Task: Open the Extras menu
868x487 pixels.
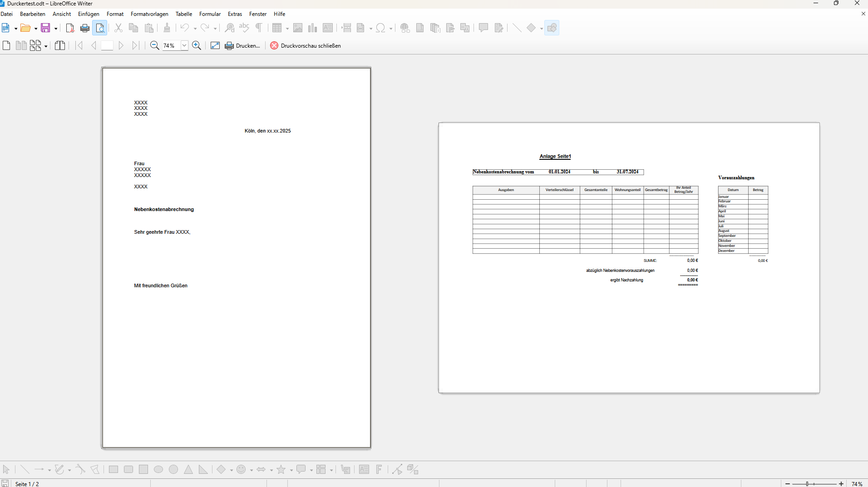Action: [235, 14]
